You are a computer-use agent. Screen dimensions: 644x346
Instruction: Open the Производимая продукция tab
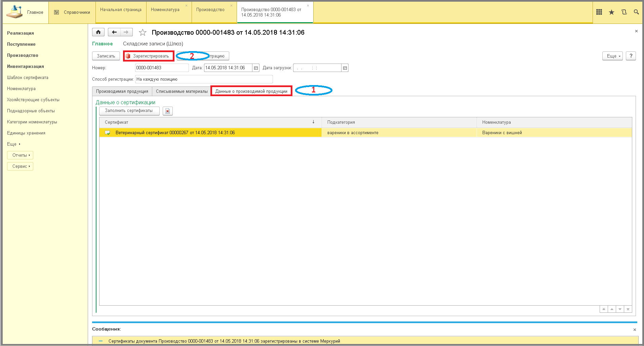point(122,91)
